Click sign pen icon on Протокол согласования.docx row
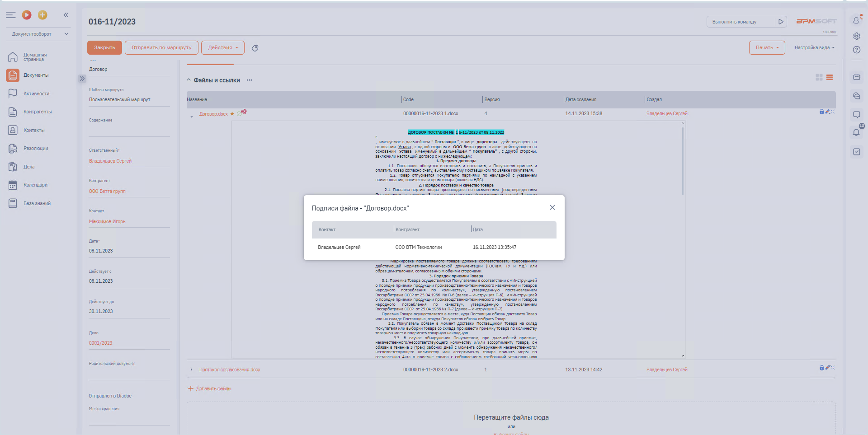Screen dimensions: 868x435 point(827,368)
